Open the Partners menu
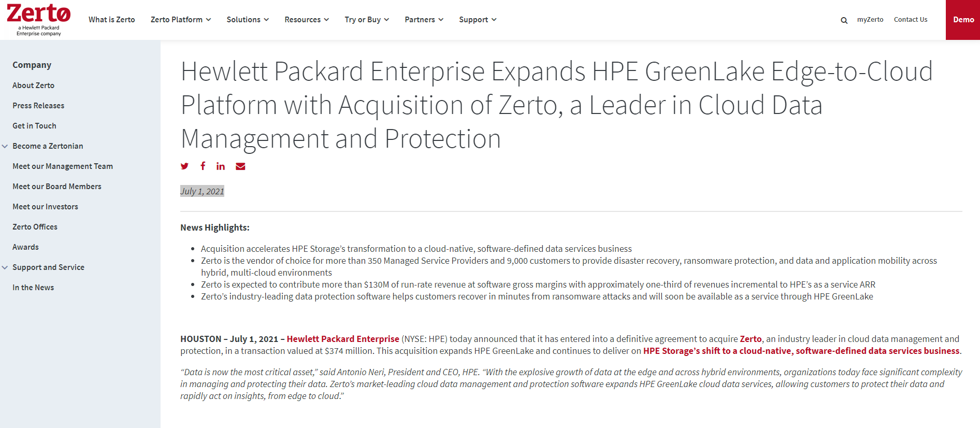 (x=424, y=20)
